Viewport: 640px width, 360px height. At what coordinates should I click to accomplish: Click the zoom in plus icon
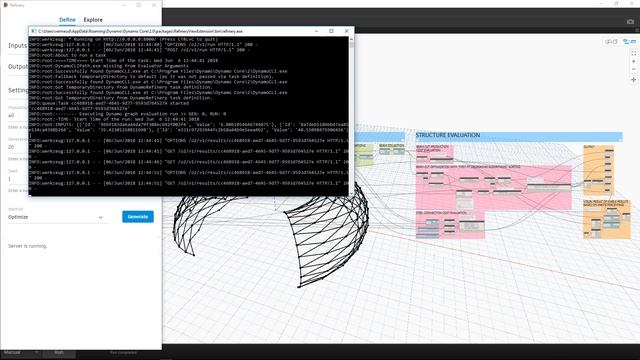click(633, 61)
